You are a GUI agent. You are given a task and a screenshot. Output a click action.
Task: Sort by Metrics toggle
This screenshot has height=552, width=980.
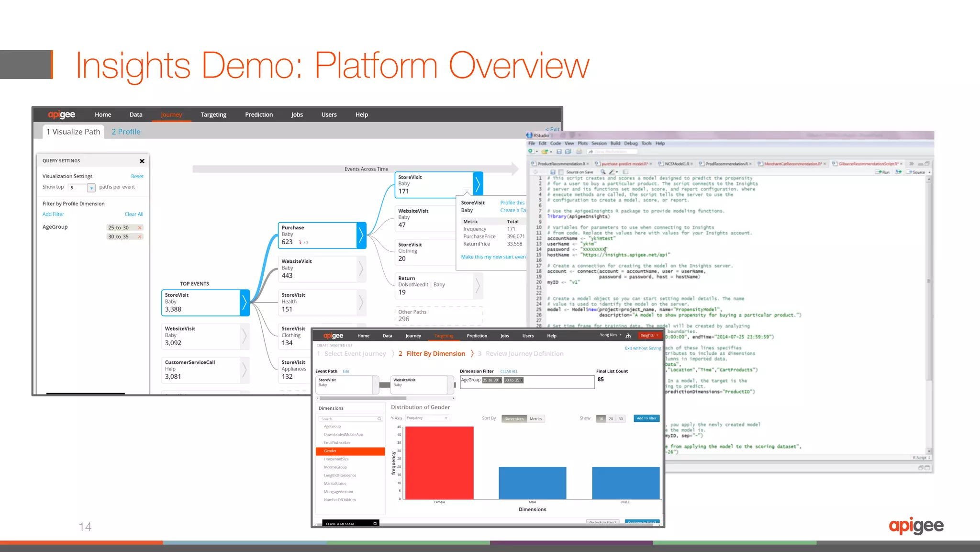coord(536,419)
